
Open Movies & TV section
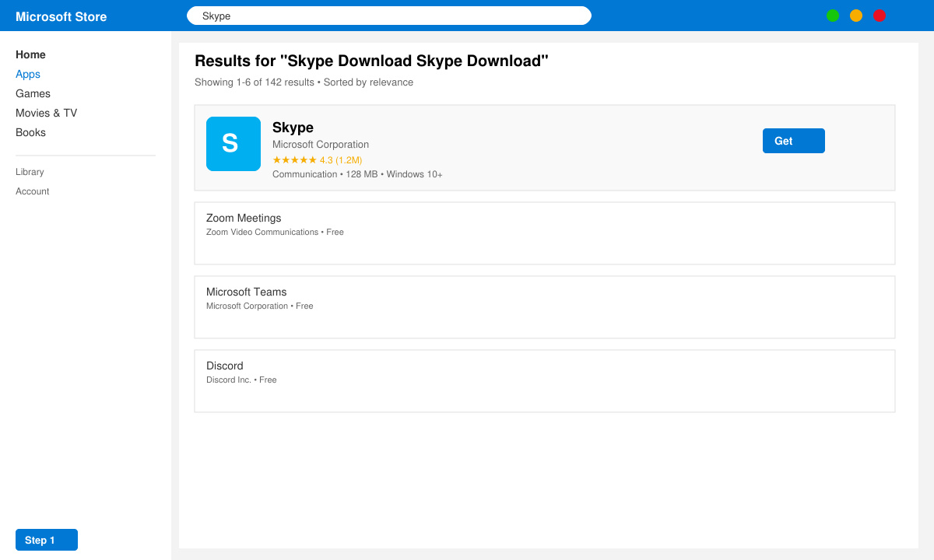pos(47,113)
